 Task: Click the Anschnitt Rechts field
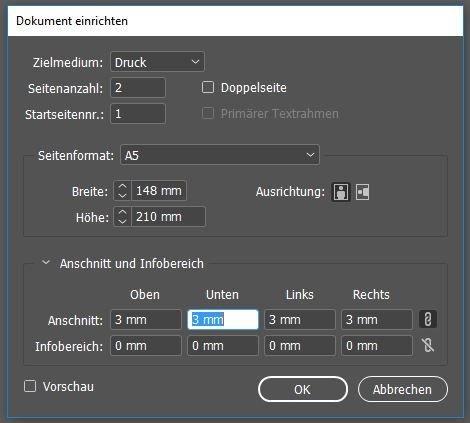377,320
